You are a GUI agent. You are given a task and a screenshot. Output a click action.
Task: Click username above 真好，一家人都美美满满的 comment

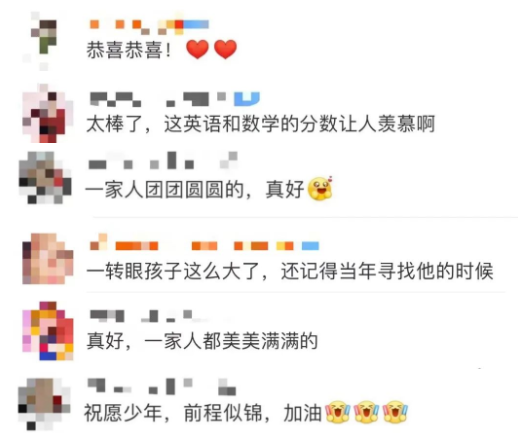click(149, 316)
